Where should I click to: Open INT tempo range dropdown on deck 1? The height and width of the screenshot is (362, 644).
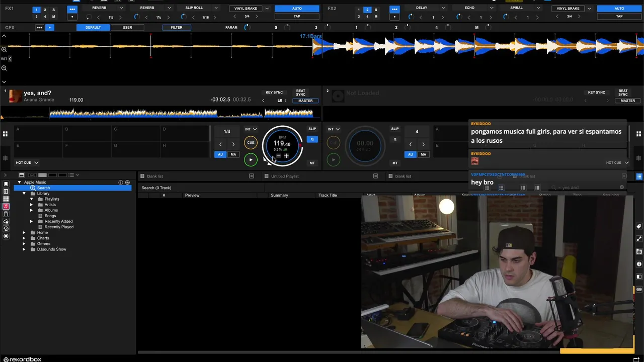(250, 129)
